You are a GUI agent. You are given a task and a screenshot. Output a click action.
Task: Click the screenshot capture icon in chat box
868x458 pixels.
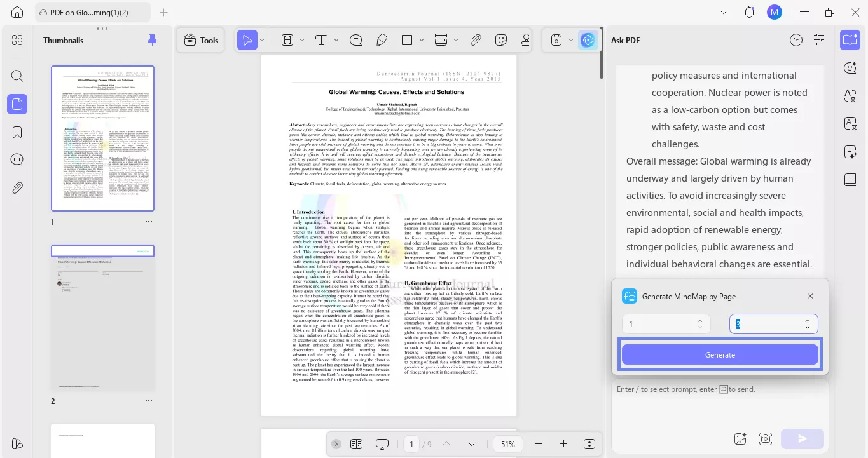coord(766,438)
